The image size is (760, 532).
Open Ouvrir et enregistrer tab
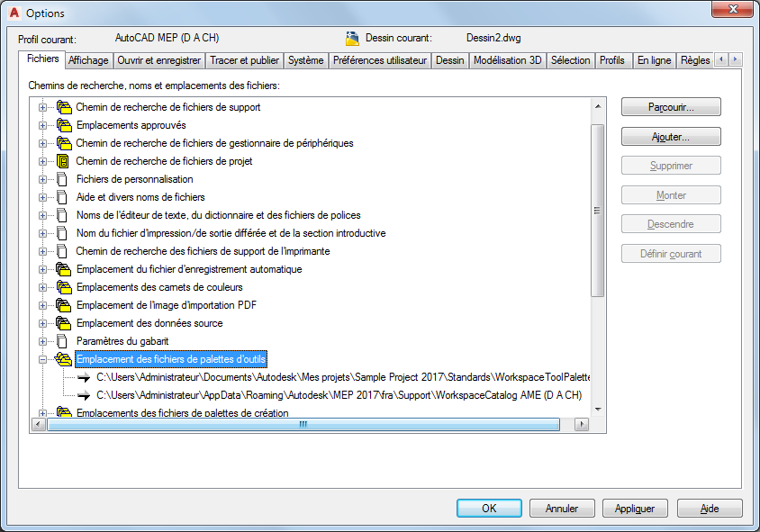159,60
